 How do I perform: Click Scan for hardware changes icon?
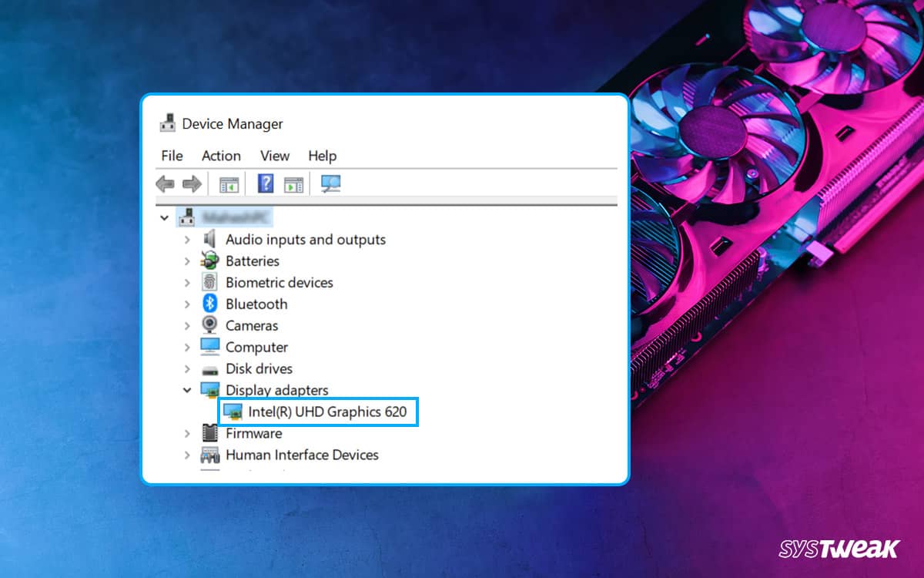click(x=330, y=183)
